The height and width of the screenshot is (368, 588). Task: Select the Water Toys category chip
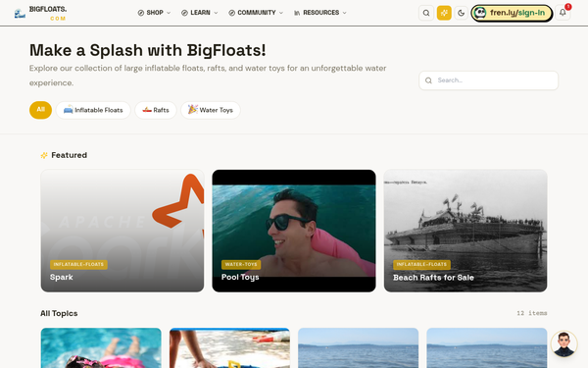click(211, 110)
